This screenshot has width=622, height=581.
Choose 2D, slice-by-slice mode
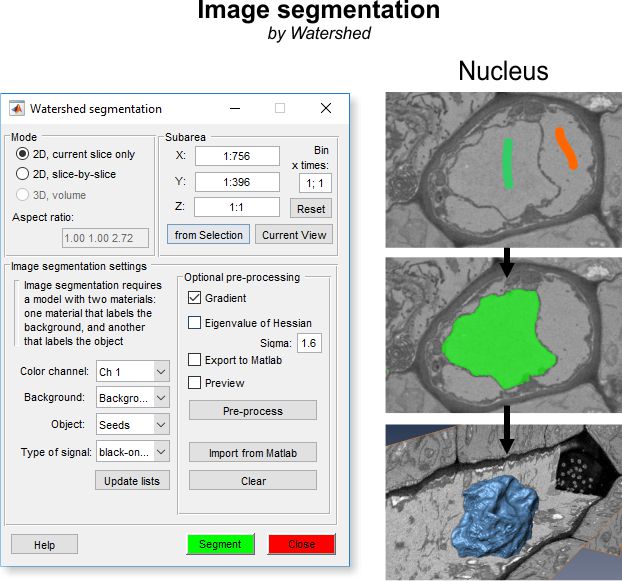[x=23, y=174]
